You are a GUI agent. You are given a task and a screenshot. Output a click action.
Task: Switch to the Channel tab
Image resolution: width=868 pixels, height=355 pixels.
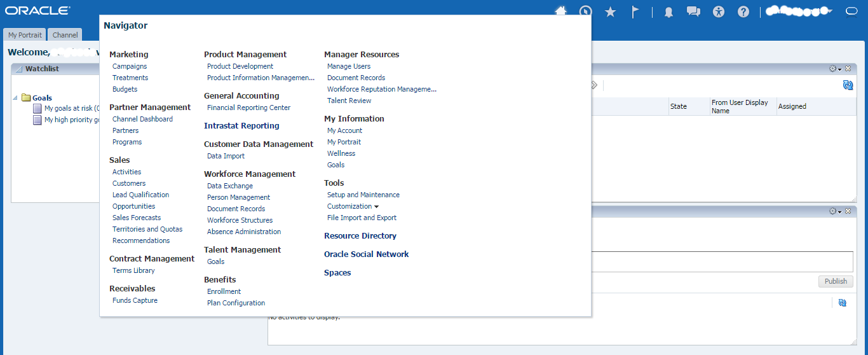tap(65, 35)
